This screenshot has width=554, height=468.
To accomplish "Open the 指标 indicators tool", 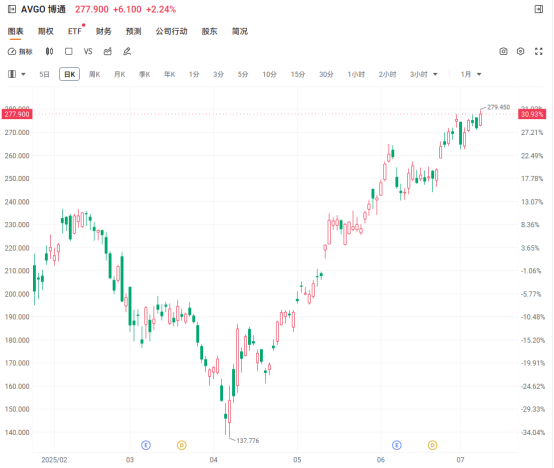I will [x=20, y=52].
